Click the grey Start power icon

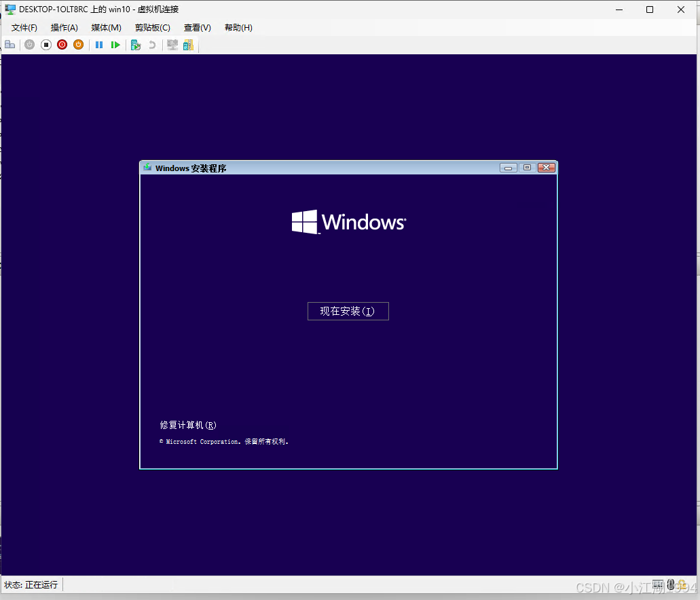(x=29, y=45)
